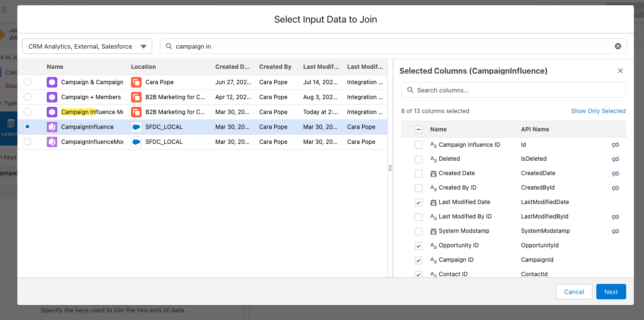Sort by the Location column header
This screenshot has height=320, width=644.
(144, 67)
